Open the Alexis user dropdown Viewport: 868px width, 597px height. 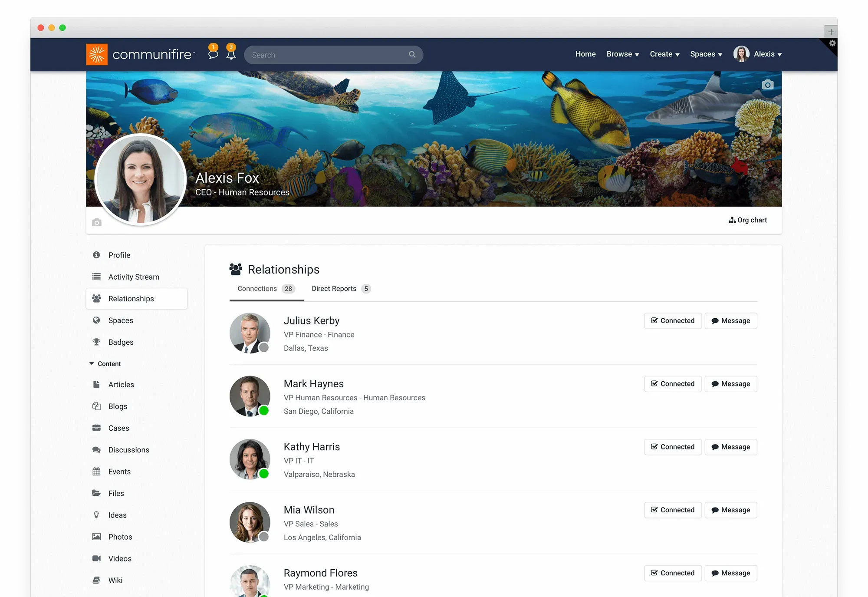767,54
